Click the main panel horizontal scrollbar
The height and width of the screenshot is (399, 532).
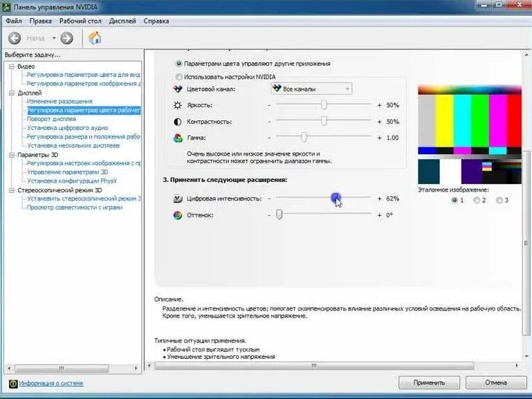(314, 366)
